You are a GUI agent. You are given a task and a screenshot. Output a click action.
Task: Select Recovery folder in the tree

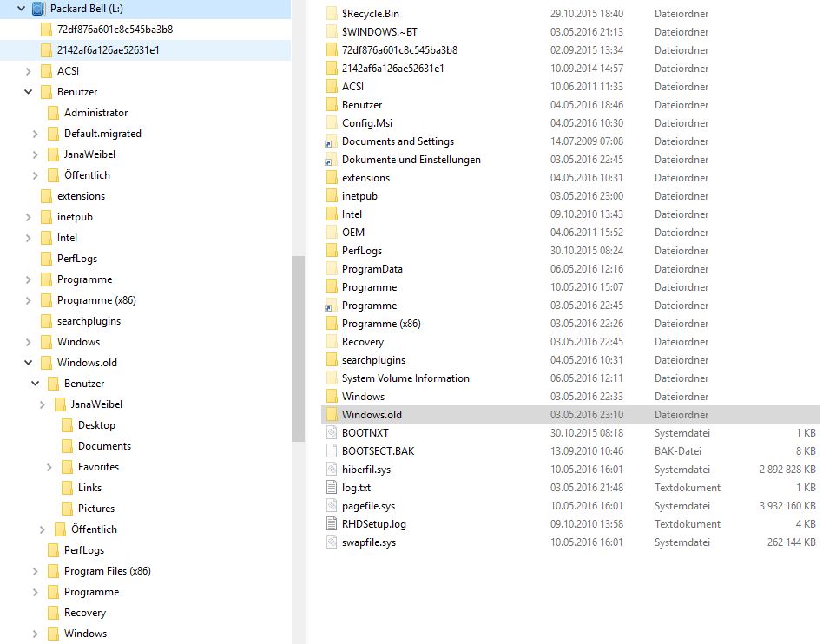[85, 613]
